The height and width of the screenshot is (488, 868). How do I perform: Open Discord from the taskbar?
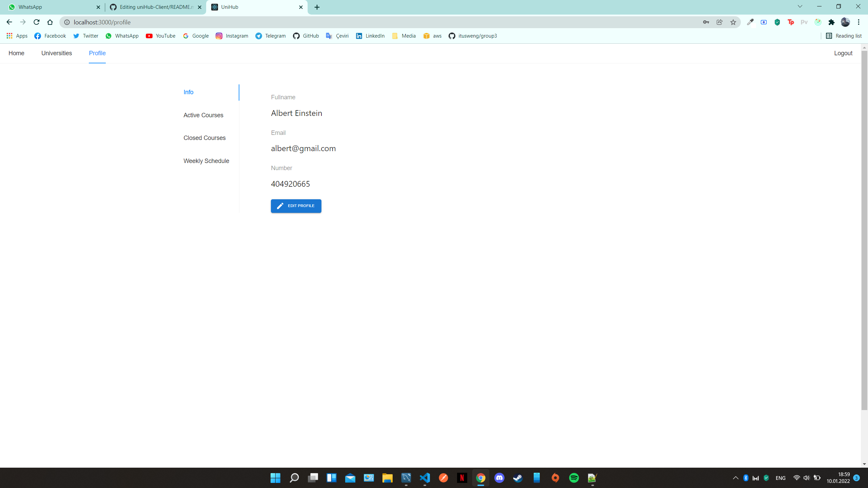[499, 478]
